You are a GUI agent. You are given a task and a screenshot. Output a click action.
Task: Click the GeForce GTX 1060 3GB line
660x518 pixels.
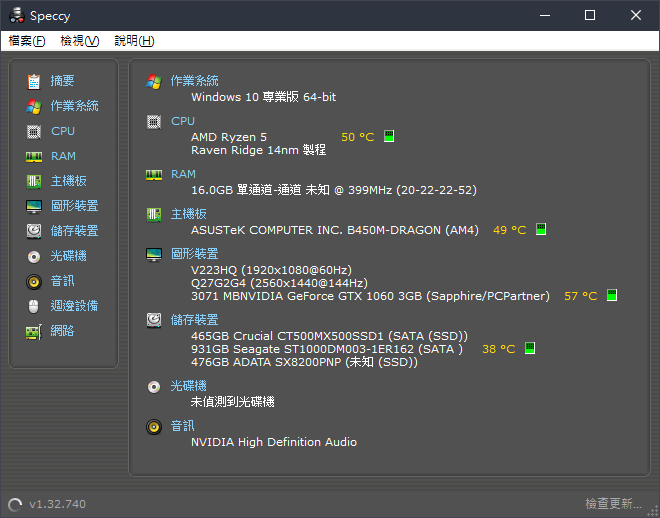tap(370, 296)
